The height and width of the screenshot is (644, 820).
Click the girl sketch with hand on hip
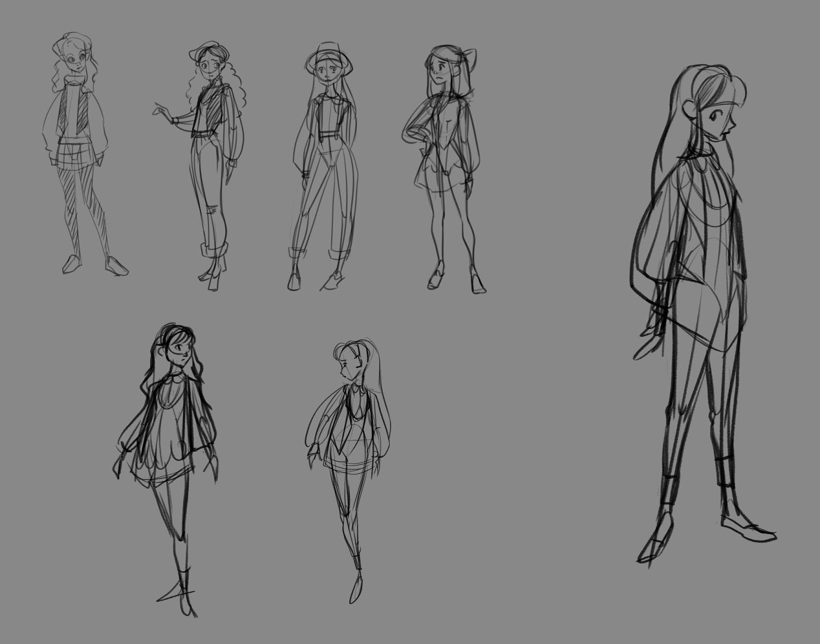(x=444, y=169)
